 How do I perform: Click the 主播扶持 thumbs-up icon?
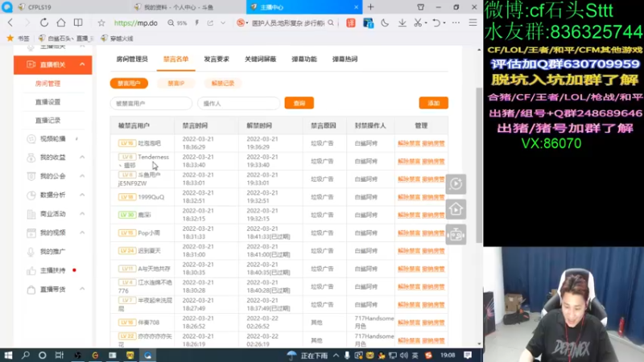(x=31, y=270)
